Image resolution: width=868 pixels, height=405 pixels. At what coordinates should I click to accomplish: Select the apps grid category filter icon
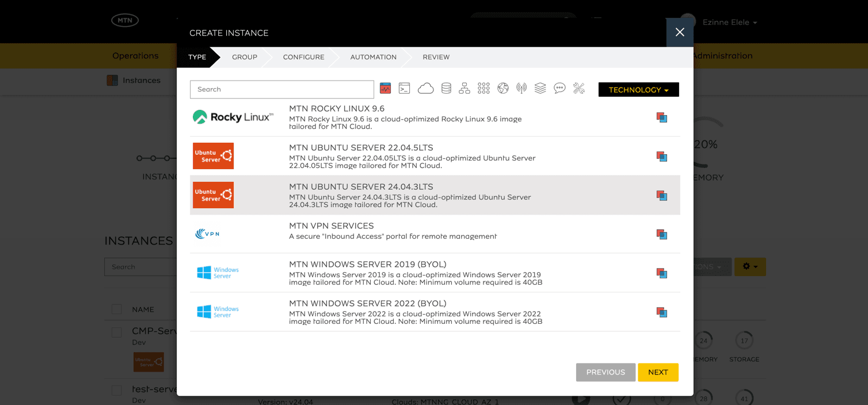click(x=484, y=89)
